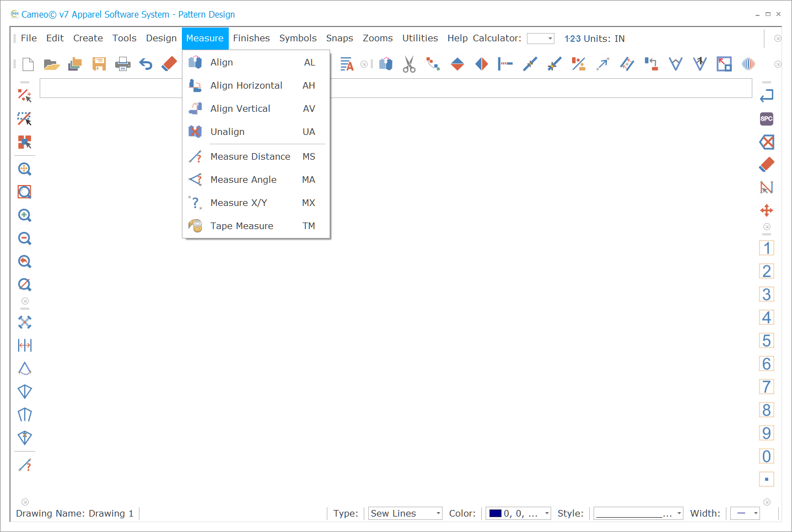Open the Snaps menu
This screenshot has height=532, width=792.
(x=340, y=38)
